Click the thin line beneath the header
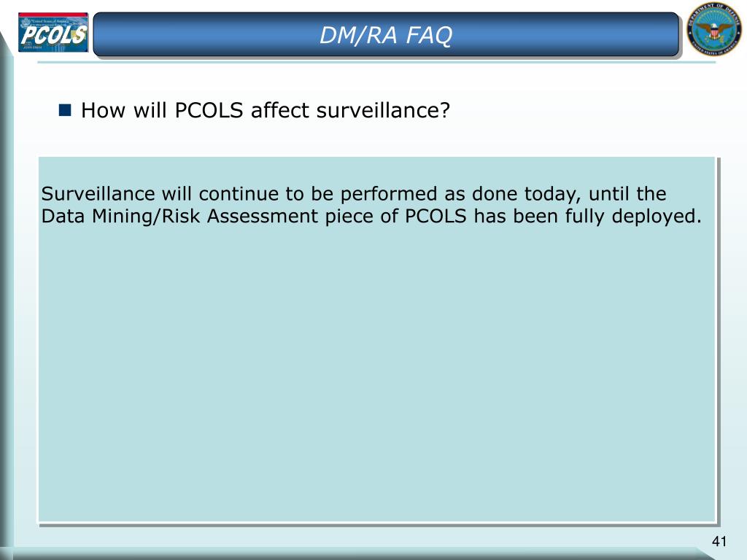The image size is (747, 560). coord(376,63)
